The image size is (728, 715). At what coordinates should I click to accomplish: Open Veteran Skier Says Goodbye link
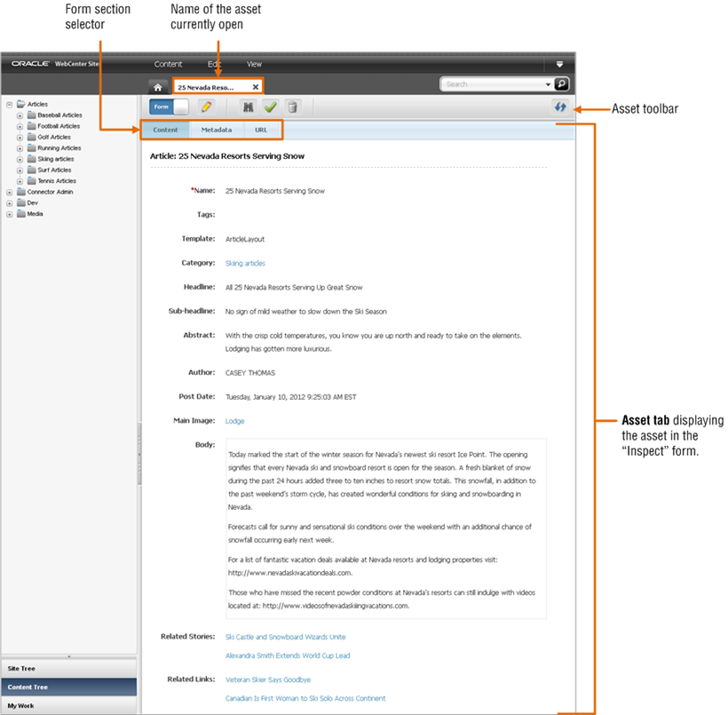point(268,679)
